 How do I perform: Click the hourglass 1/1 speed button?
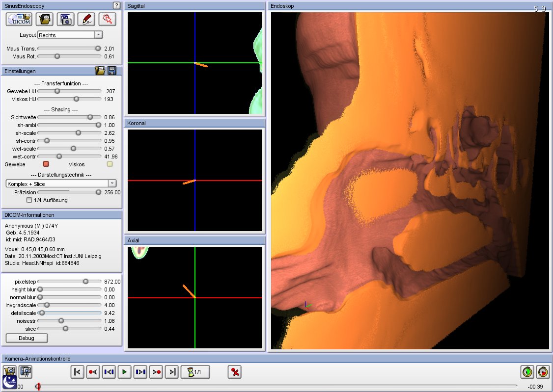(x=195, y=372)
